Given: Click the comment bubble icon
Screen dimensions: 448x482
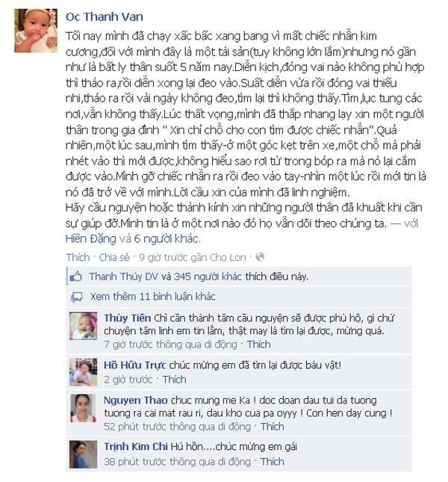Looking at the screenshot, I should 77,297.
